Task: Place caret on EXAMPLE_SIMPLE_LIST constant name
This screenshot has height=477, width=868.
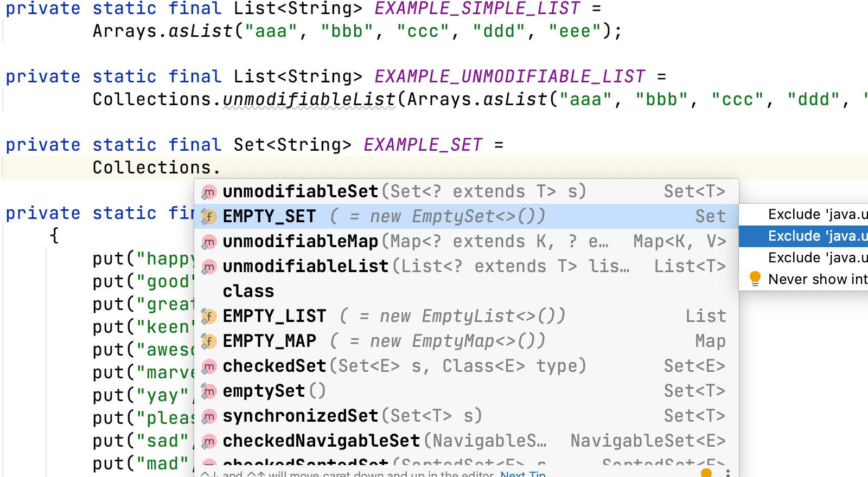Action: point(477,9)
